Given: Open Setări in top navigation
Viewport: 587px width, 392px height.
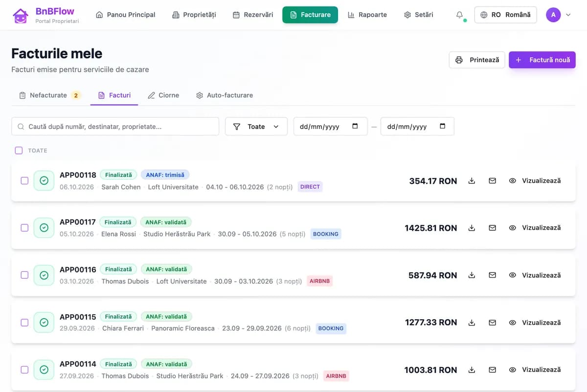Looking at the screenshot, I should [x=419, y=15].
